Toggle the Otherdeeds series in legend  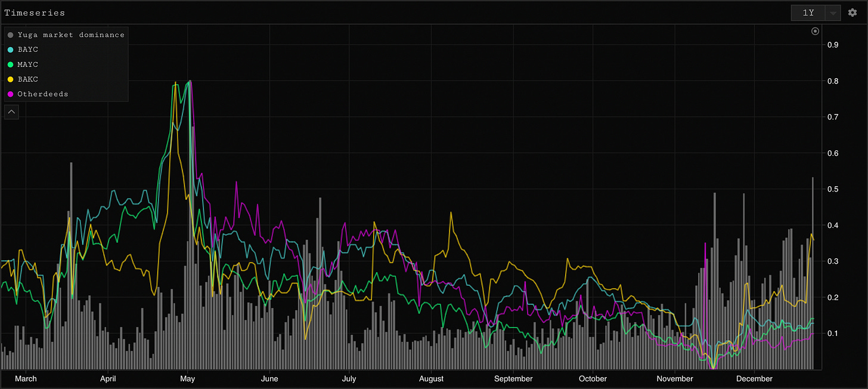click(x=38, y=94)
